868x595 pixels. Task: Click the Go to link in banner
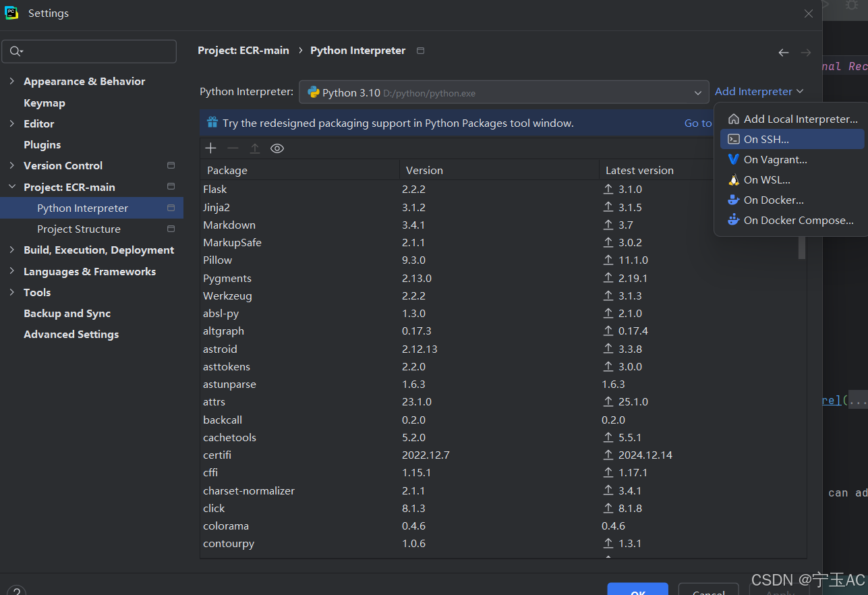click(x=698, y=123)
